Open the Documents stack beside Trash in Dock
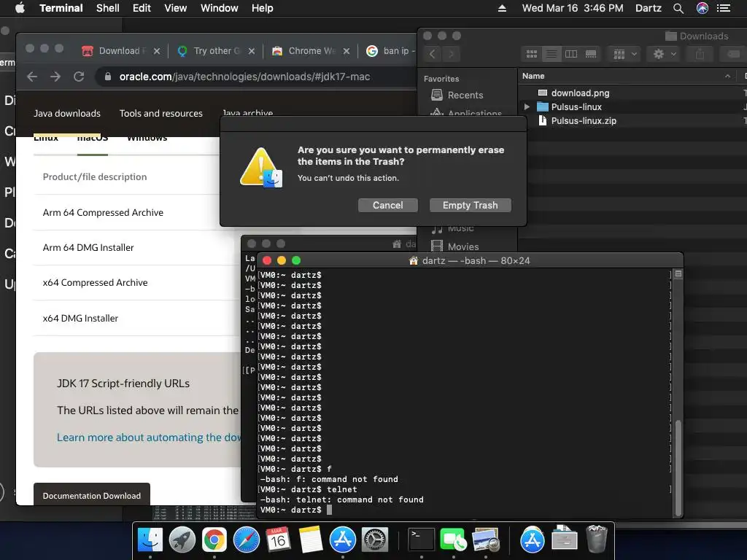The width and height of the screenshot is (747, 560). (x=565, y=540)
